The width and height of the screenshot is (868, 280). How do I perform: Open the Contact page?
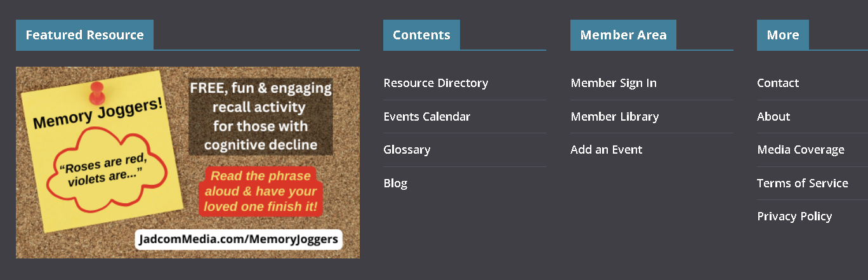pos(777,83)
